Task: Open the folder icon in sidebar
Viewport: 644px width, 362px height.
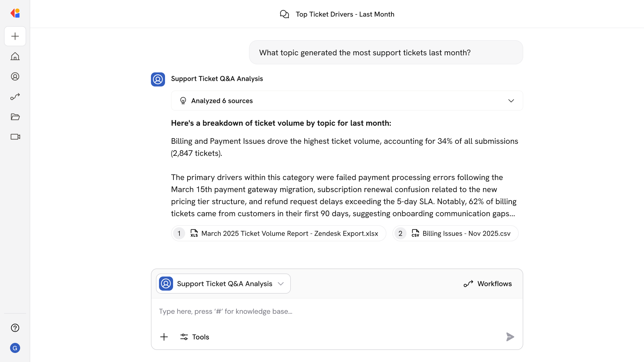Action: tap(15, 117)
